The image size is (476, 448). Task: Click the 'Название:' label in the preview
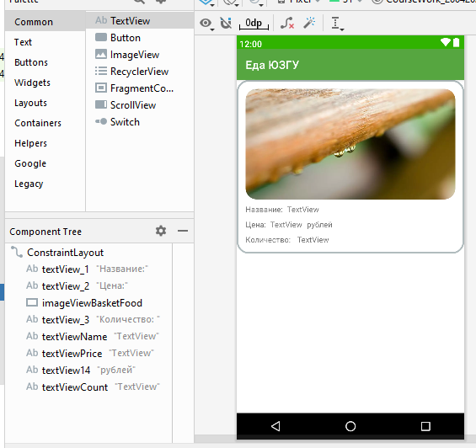264,210
